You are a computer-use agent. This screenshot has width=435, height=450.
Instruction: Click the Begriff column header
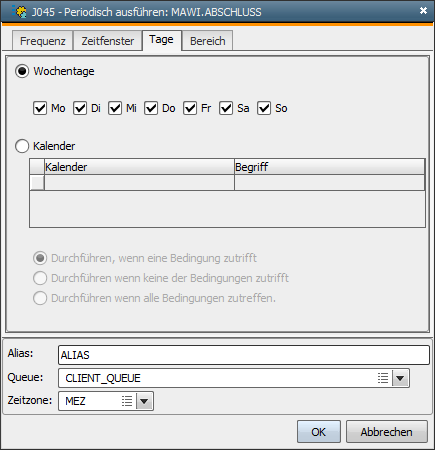tap(330, 166)
